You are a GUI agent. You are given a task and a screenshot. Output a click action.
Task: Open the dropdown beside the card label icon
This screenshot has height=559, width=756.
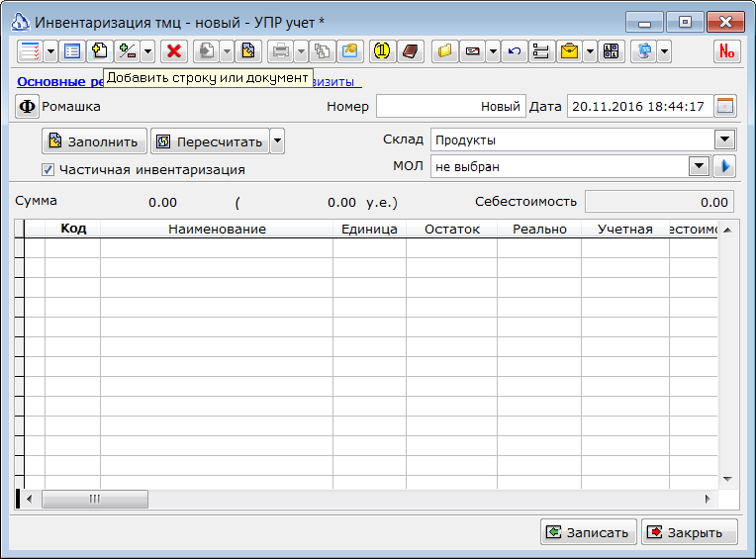click(x=493, y=51)
